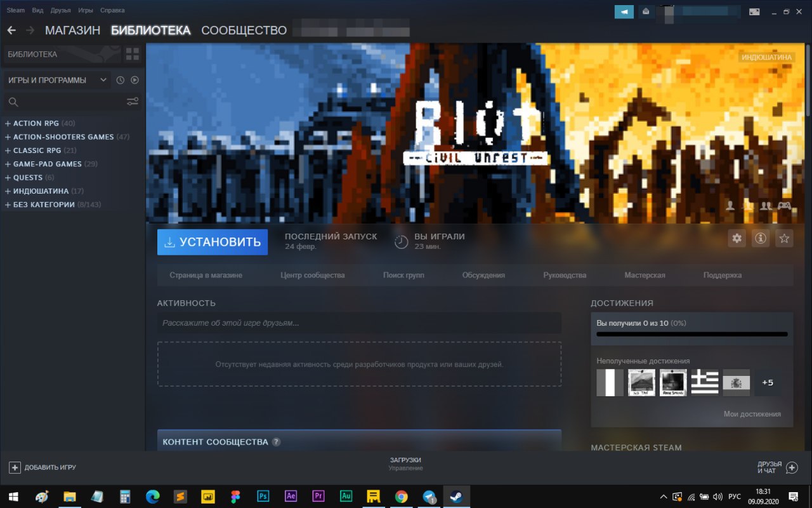Go forward with the right arrow
812x508 pixels.
pos(30,30)
